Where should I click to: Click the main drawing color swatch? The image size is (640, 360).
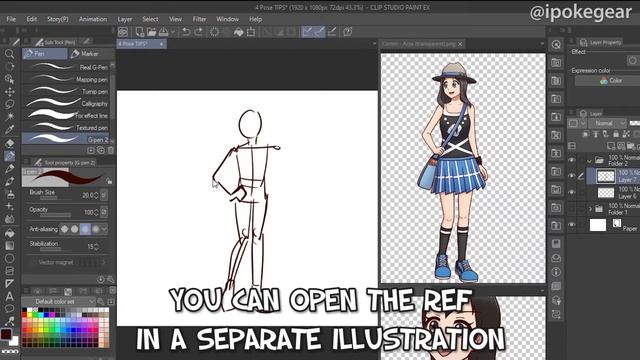pos(6,334)
